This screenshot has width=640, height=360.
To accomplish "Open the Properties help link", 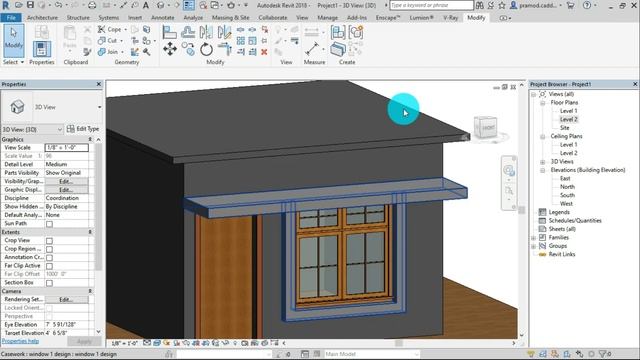I will click(x=20, y=341).
